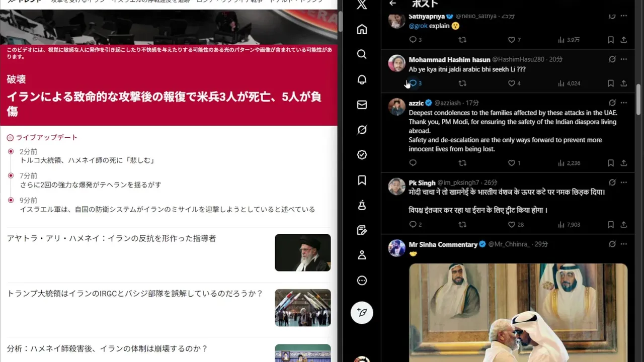
Task: Click the @grok mention link
Action: [418, 26]
